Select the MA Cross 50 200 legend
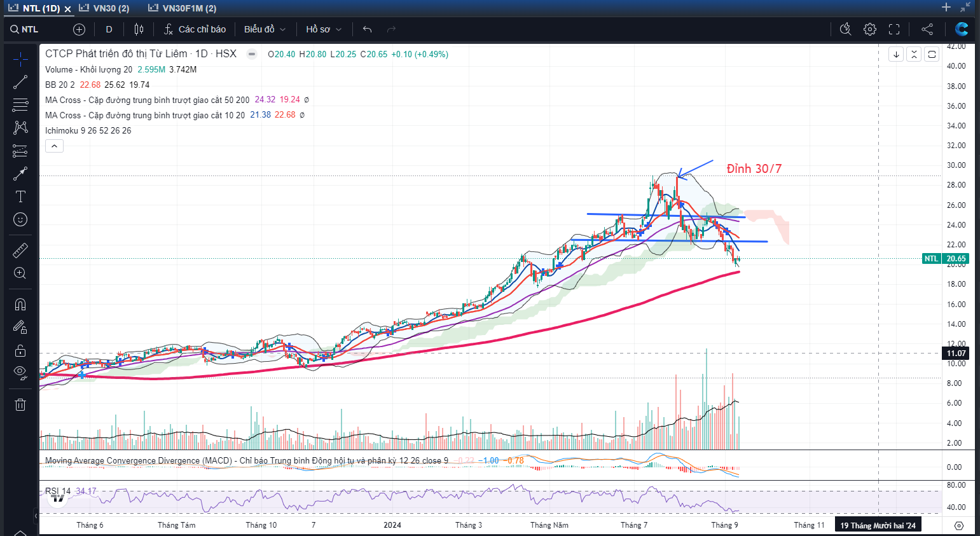The image size is (980, 536). tap(147, 100)
